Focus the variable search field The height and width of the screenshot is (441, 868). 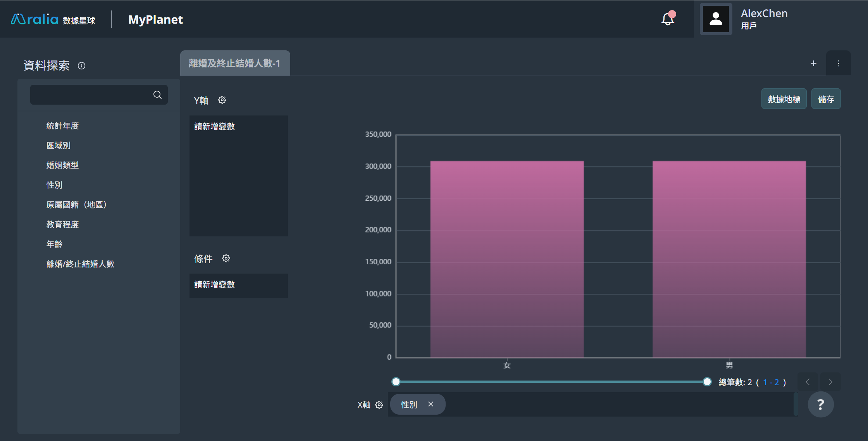pos(99,95)
